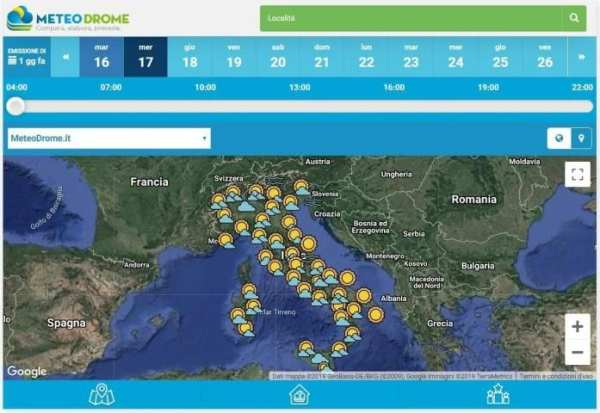Go to previous days arrow
The width and height of the screenshot is (600, 413).
click(x=65, y=57)
